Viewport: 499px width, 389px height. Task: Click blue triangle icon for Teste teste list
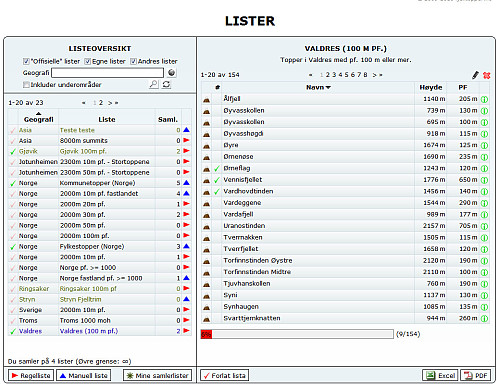point(186,130)
